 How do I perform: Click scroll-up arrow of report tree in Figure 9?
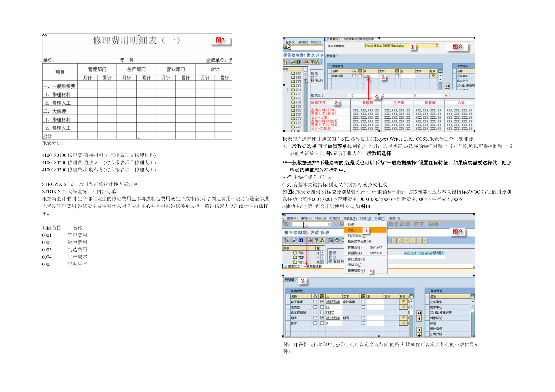click(322, 253)
